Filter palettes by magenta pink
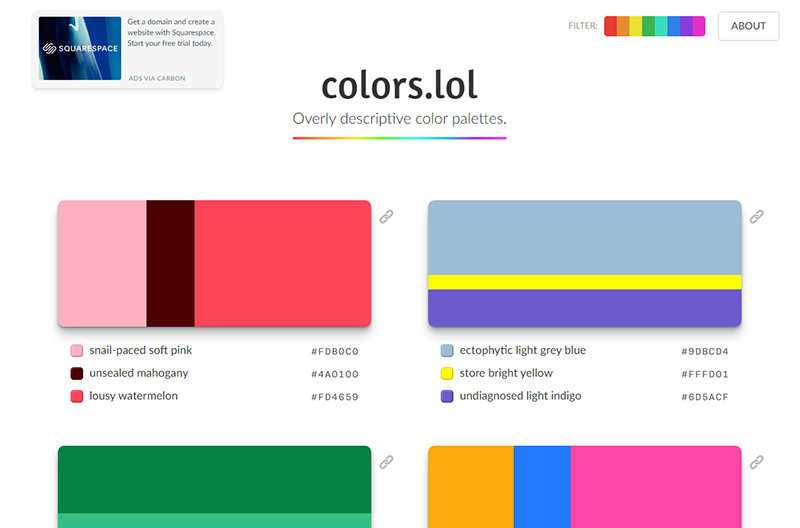800x528 pixels. pyautogui.click(x=699, y=26)
